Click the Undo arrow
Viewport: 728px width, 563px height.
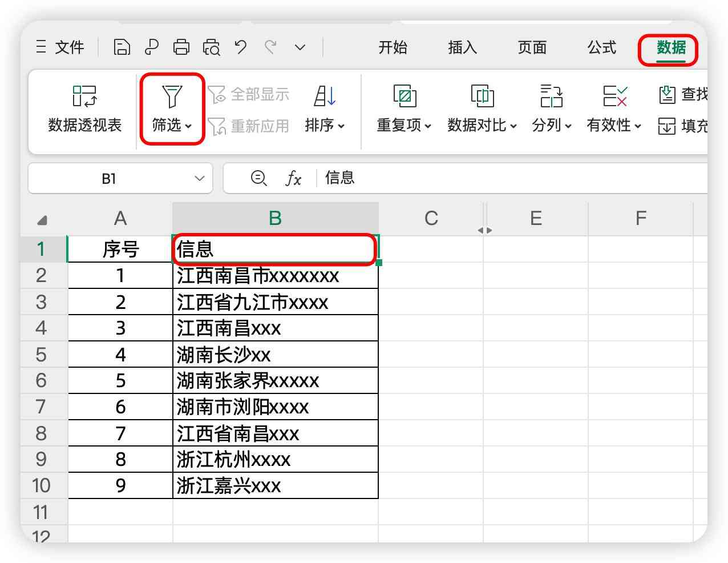(x=240, y=47)
